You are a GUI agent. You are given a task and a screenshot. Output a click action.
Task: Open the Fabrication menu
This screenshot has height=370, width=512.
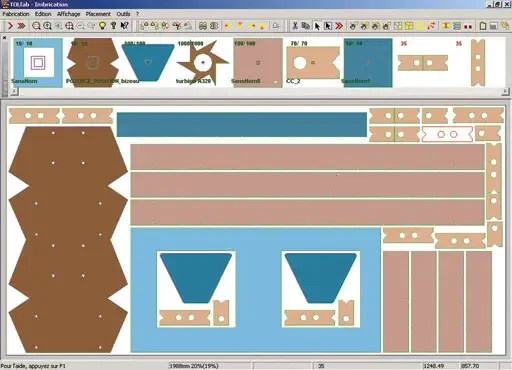click(16, 14)
